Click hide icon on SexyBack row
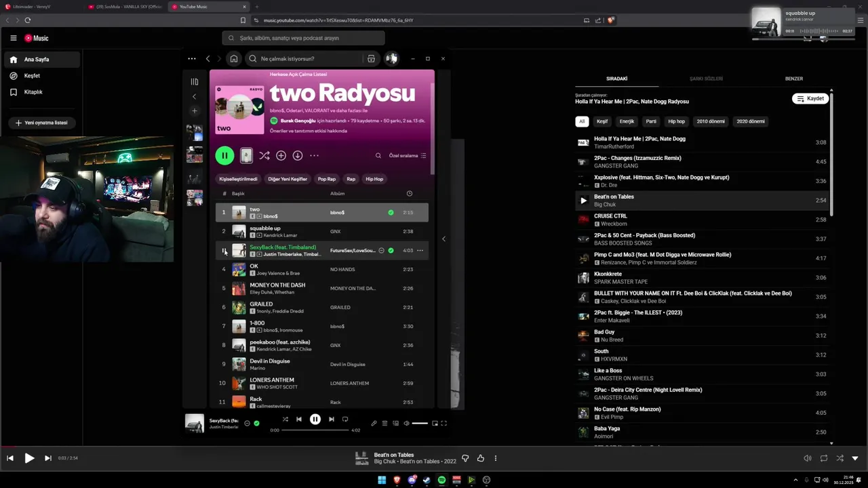The width and height of the screenshot is (868, 488). [x=381, y=251]
